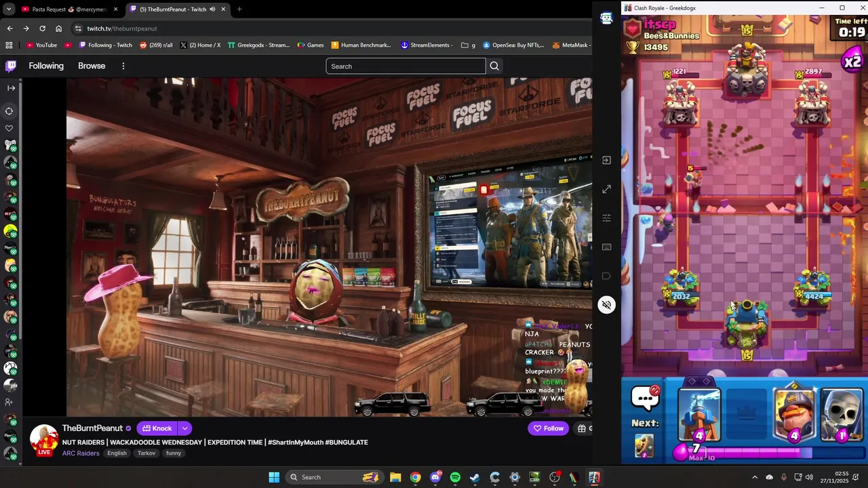The width and height of the screenshot is (868, 488).
Task: Go to the Browse page
Action: point(92,66)
